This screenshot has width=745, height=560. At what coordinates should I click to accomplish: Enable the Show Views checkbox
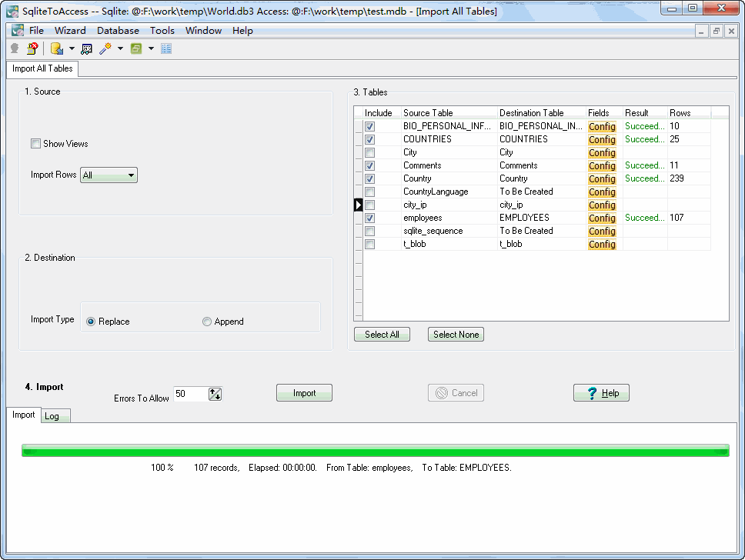click(35, 143)
